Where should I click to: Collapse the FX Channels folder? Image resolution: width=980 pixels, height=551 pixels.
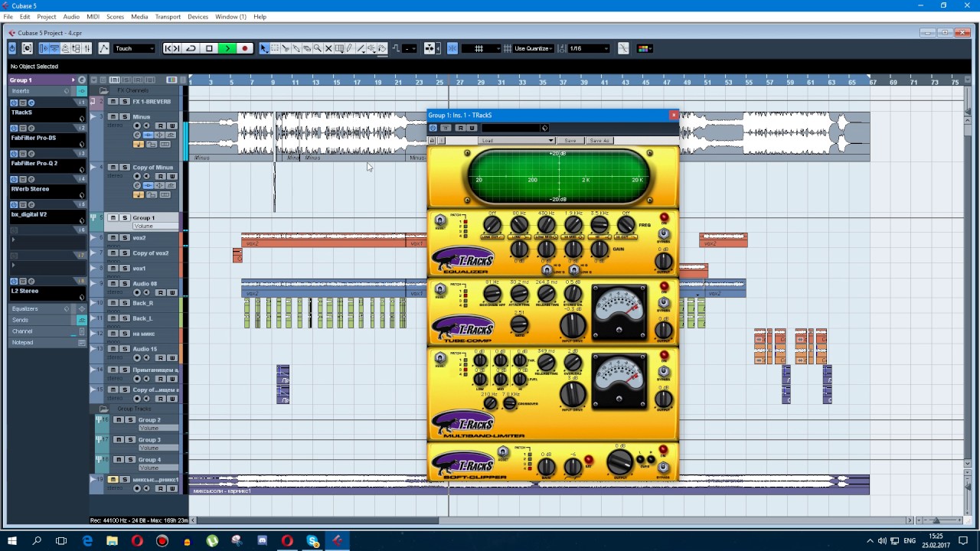pyautogui.click(x=103, y=90)
